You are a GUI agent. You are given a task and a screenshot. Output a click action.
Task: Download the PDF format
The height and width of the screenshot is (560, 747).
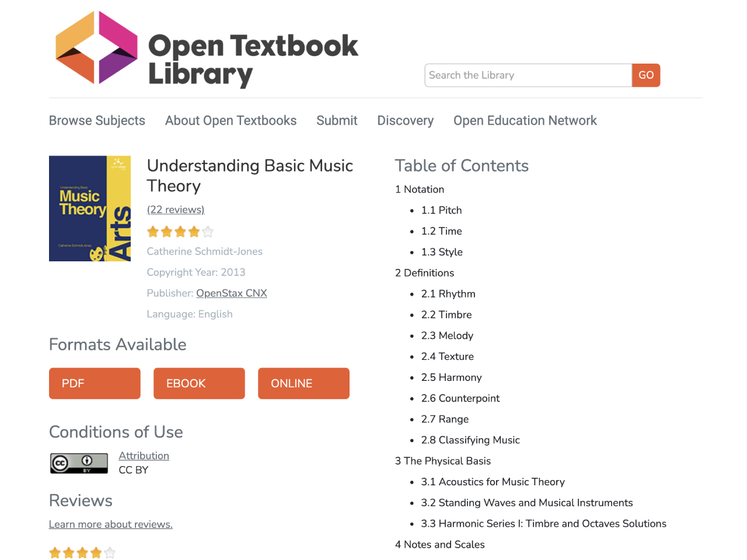click(x=95, y=383)
